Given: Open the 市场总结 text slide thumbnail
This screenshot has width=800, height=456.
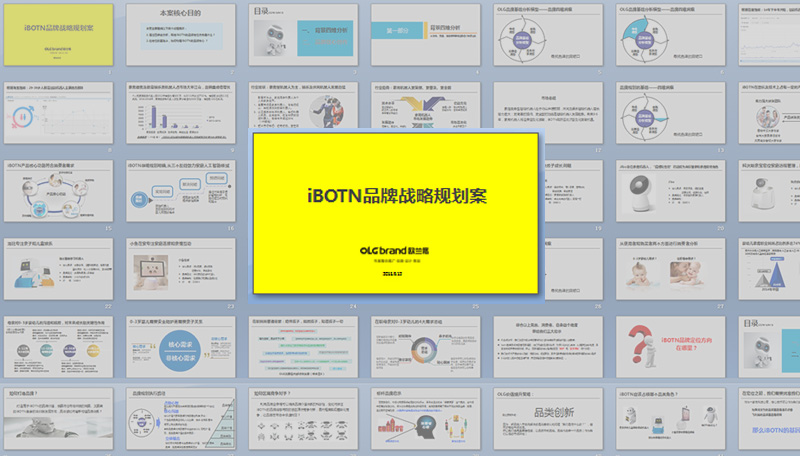Looking at the screenshot, I should point(548,113).
